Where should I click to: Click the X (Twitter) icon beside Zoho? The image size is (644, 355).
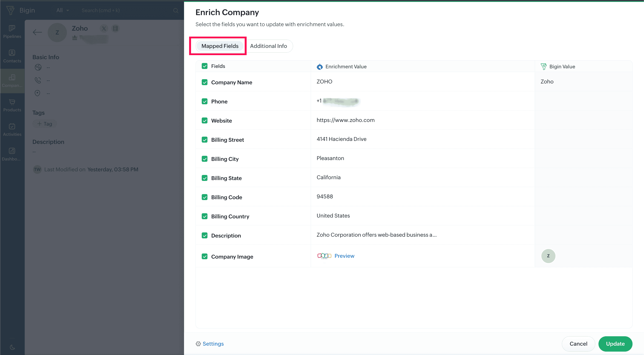coord(104,29)
